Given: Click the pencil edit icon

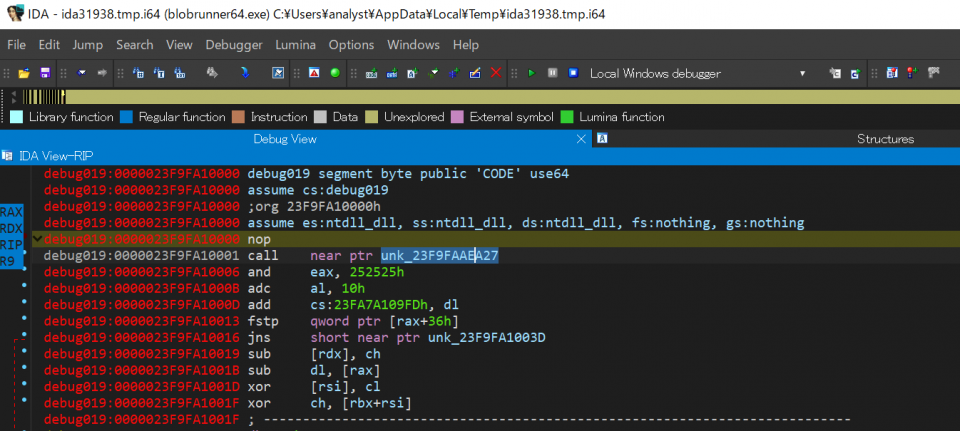Looking at the screenshot, I should coord(475,73).
